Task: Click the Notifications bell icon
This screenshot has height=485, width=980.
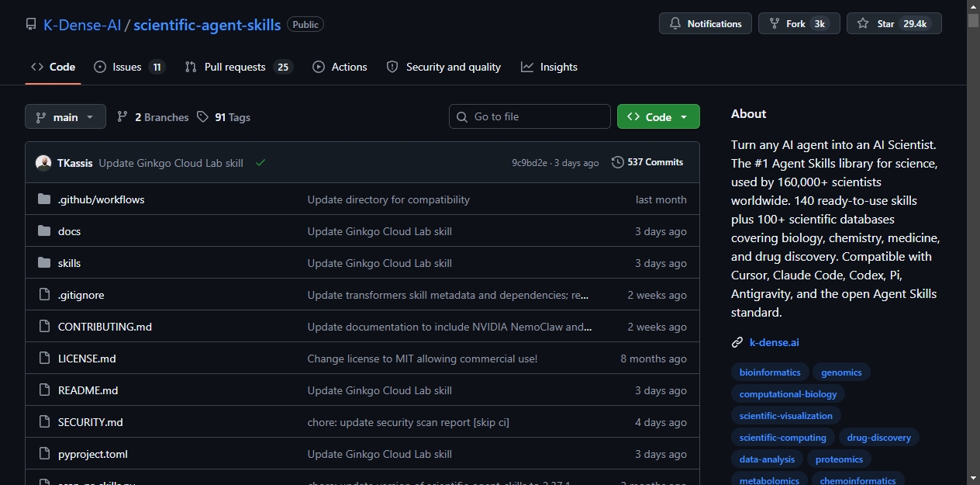Action: 675,24
